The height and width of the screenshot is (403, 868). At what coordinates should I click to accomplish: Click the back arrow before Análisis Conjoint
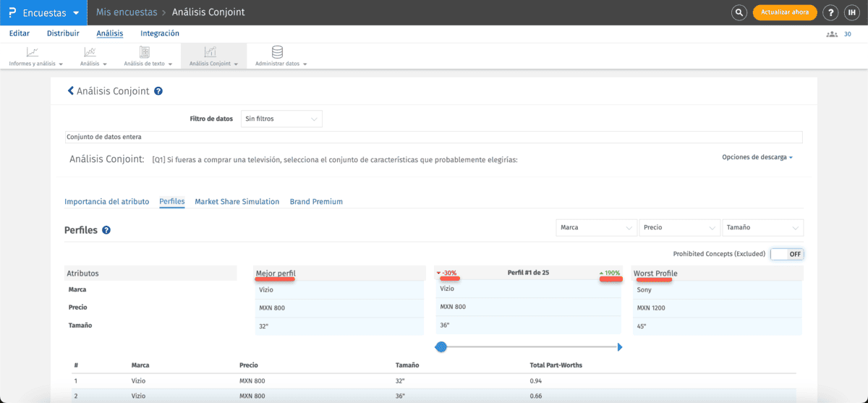pos(71,91)
